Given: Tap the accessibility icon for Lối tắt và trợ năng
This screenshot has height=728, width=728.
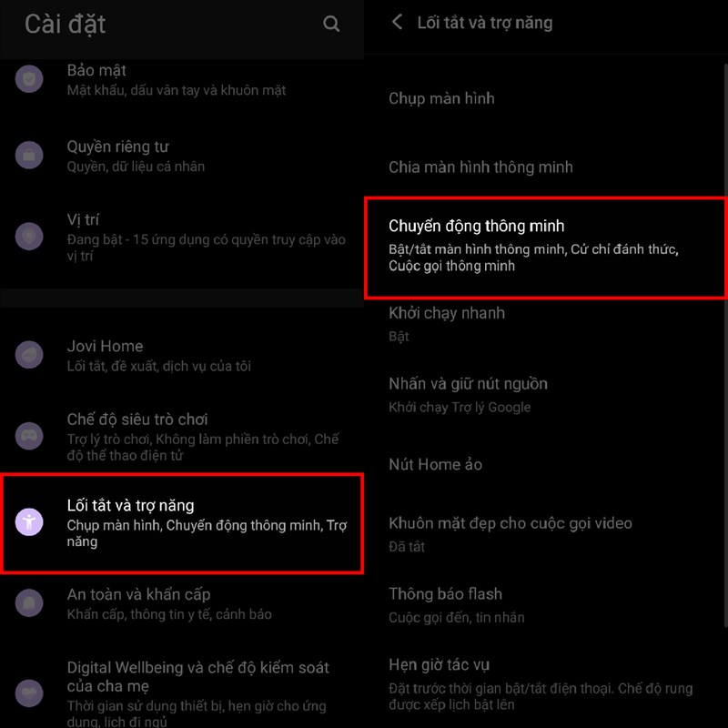Looking at the screenshot, I should pyautogui.click(x=29, y=521).
